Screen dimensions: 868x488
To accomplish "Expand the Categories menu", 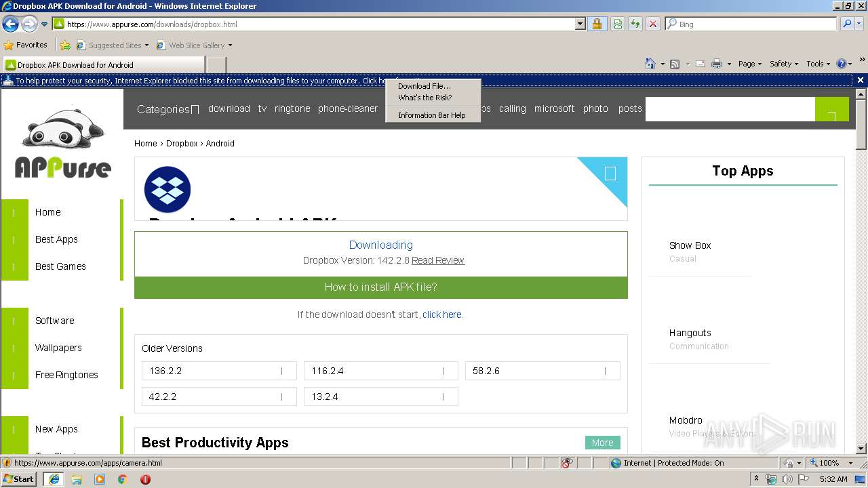I will click(x=168, y=109).
